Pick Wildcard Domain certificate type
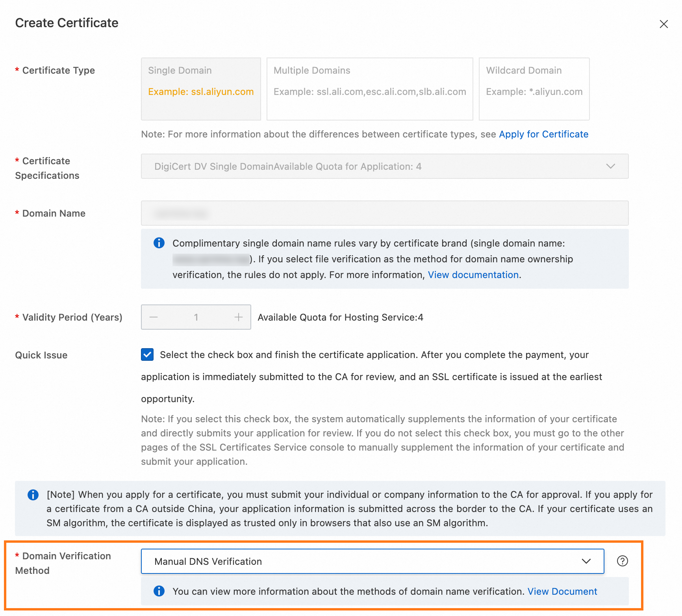682x616 pixels. pos(534,89)
